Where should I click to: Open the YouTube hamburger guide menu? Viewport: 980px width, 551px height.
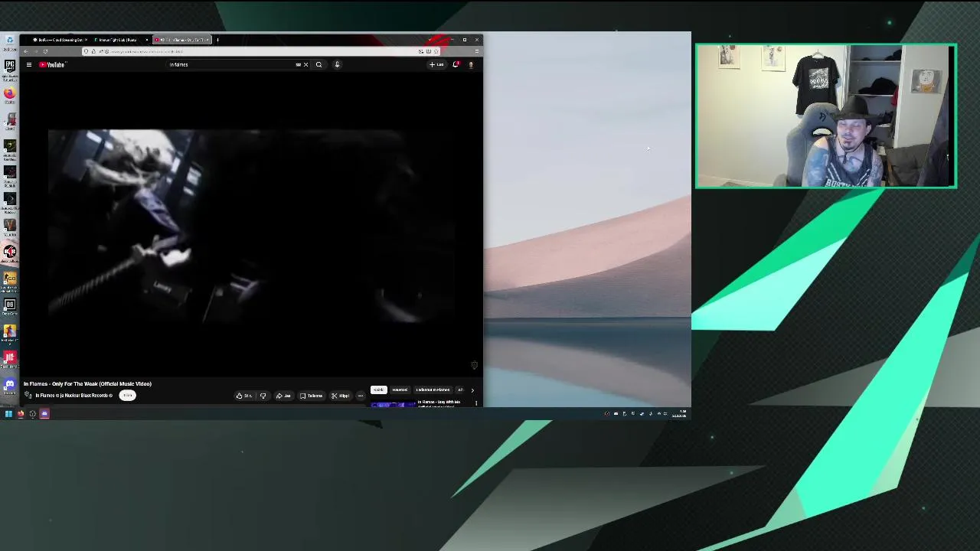(x=29, y=65)
